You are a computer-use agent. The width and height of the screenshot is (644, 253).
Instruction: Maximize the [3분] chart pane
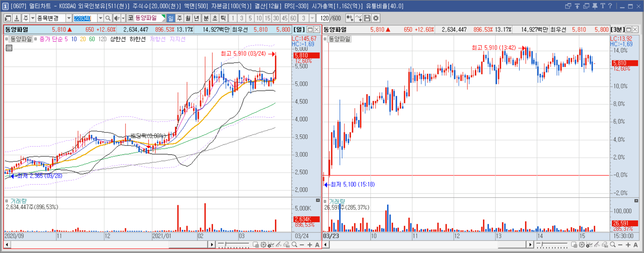click(x=628, y=30)
